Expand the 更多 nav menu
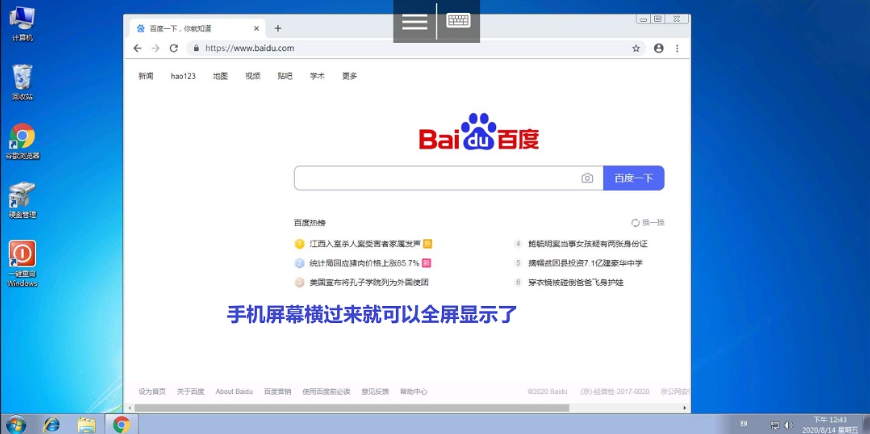The width and height of the screenshot is (870, 434). (350, 76)
